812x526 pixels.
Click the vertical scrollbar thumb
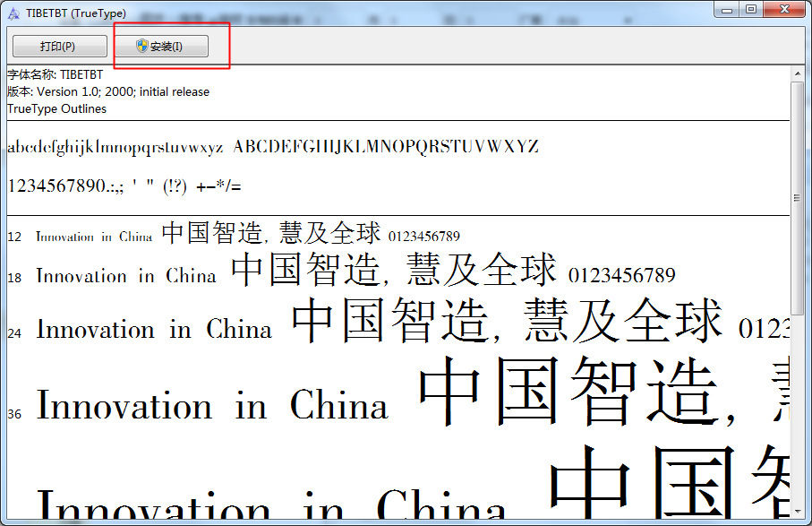[798, 197]
